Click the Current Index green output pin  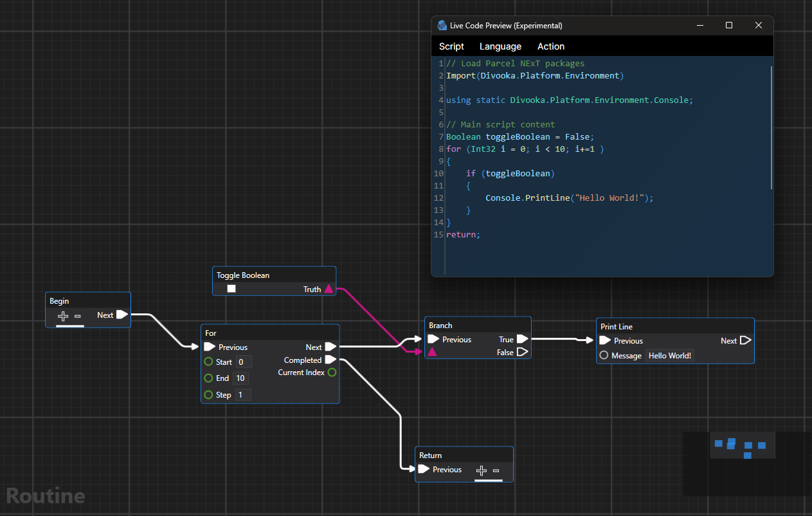click(x=332, y=373)
